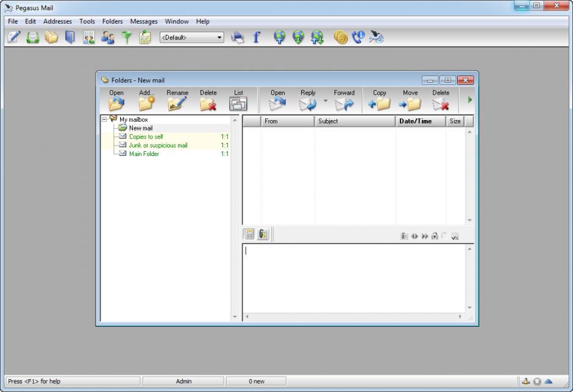Reply to the message with Reply button
Screen dimensions: 573x392
(308, 100)
